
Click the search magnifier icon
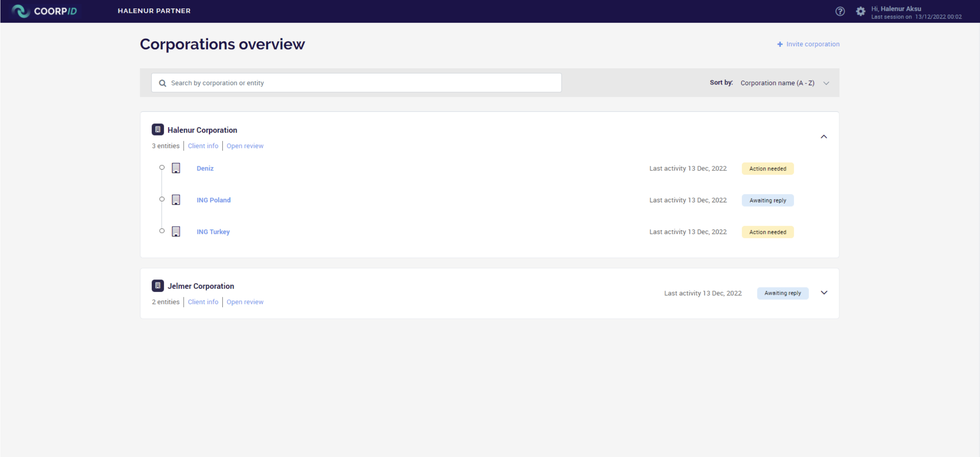pyautogui.click(x=163, y=83)
